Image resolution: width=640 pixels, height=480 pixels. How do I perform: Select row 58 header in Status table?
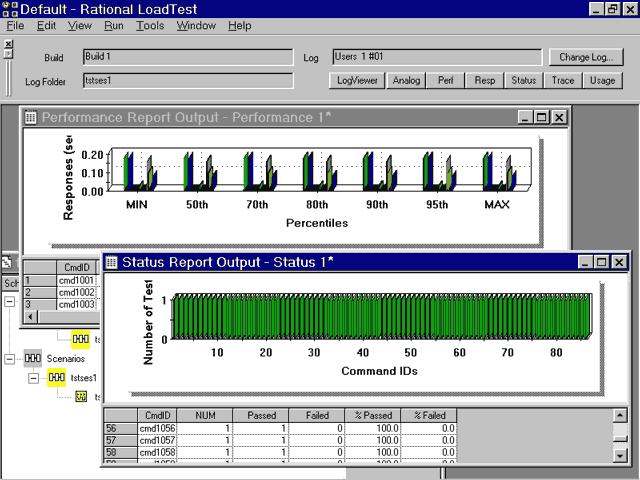click(x=121, y=452)
